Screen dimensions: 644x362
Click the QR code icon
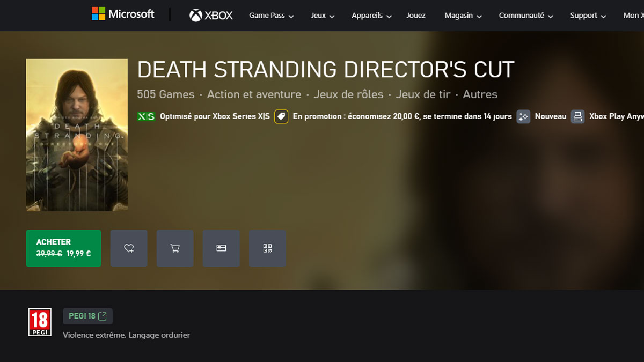click(x=267, y=248)
